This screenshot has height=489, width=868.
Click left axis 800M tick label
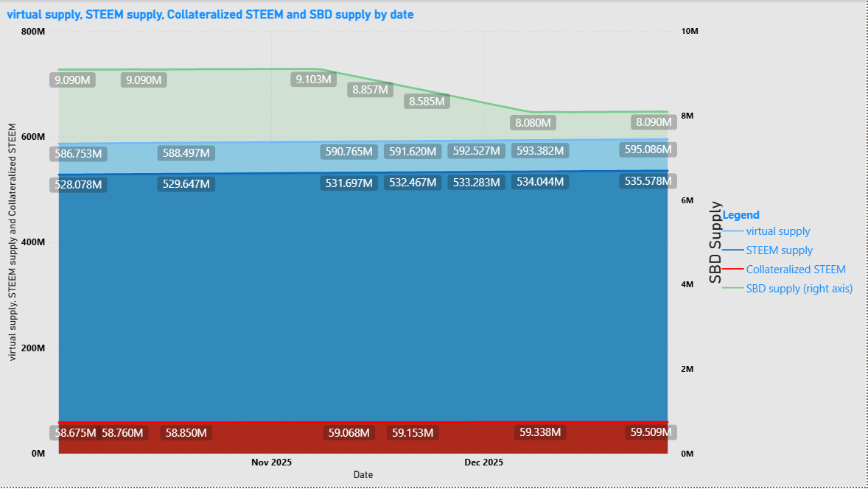coord(33,32)
